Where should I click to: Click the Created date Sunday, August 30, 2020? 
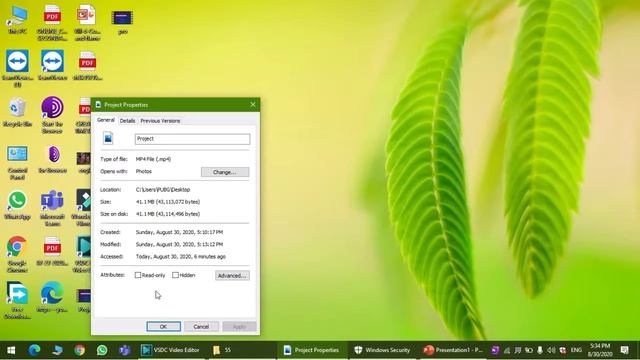click(x=179, y=232)
